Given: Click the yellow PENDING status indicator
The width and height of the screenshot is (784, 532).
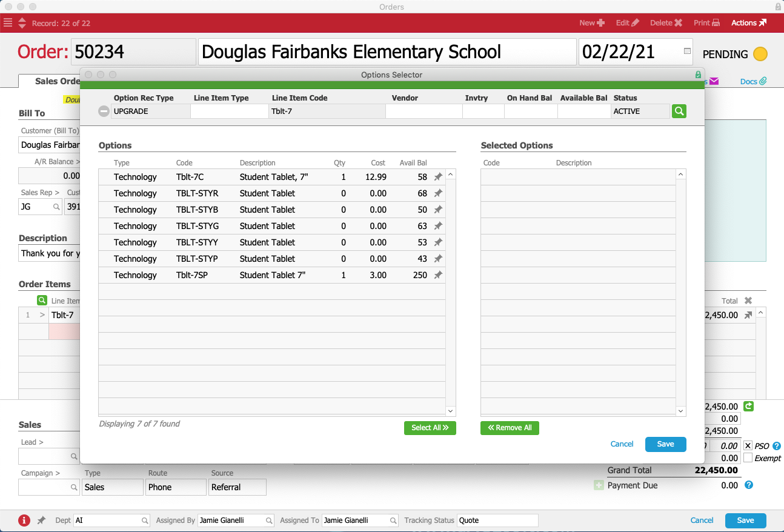Looking at the screenshot, I should point(760,54).
